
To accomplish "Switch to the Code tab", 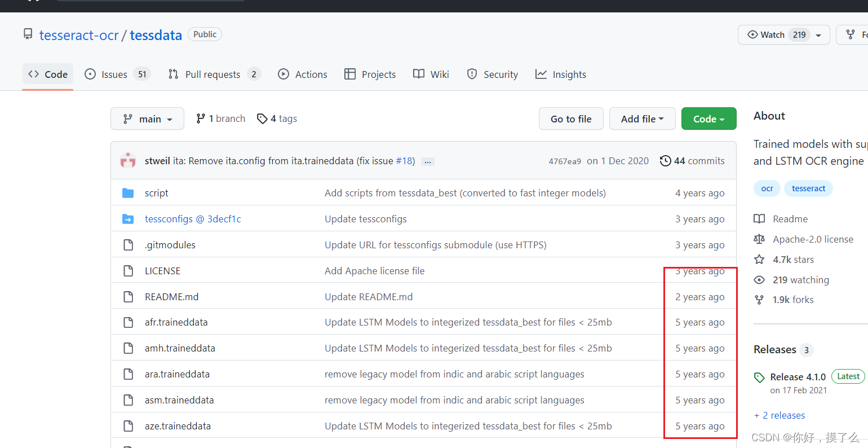I will pos(48,74).
